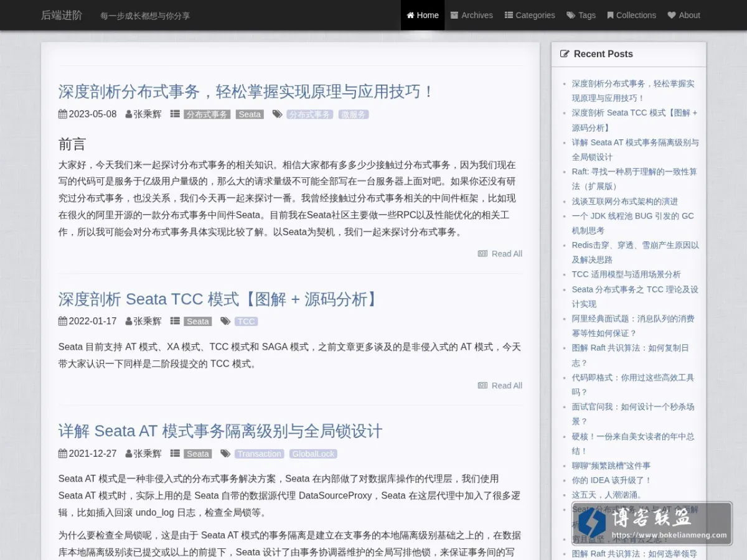Open recent post 浅谈互联网分布式架构的演进
Screen dimensions: 747x560
coord(625,202)
